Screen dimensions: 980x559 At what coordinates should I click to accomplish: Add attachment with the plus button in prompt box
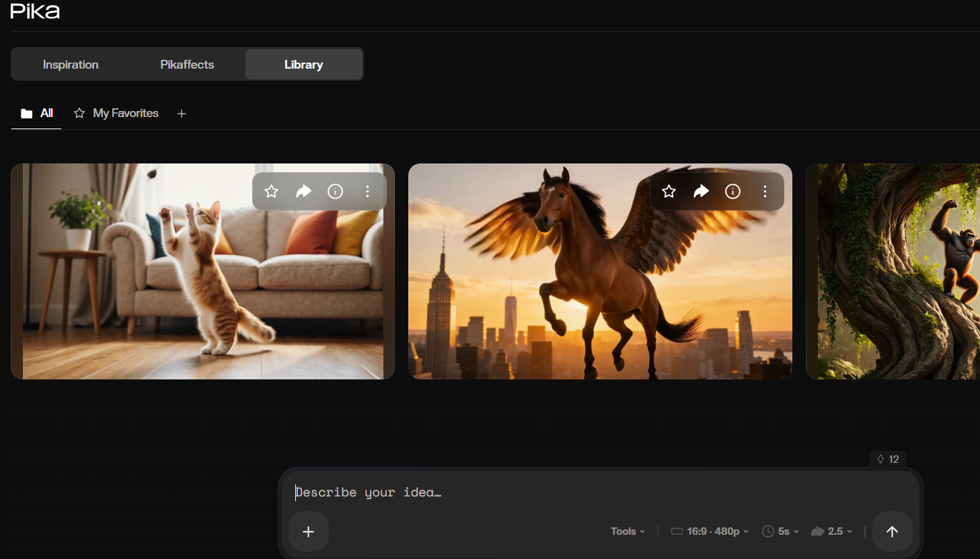click(x=309, y=532)
